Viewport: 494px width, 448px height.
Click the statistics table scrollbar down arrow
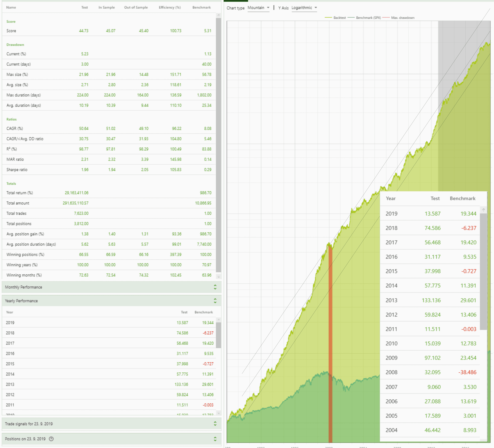point(219,277)
